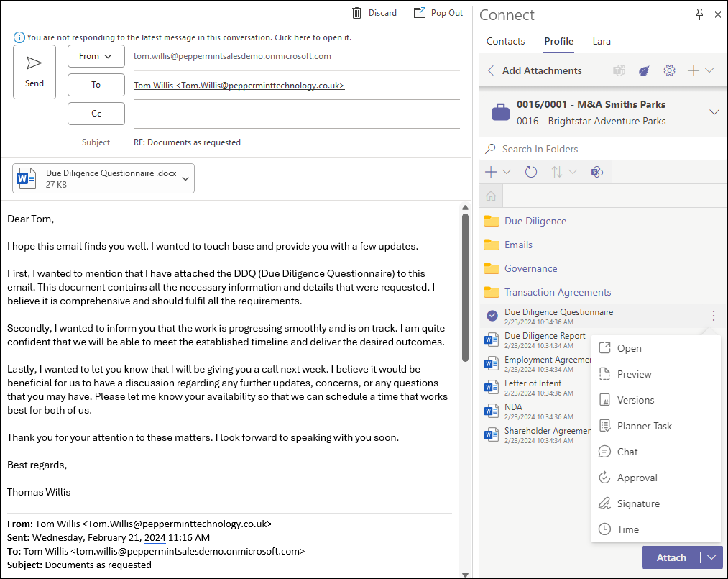Click the To button
This screenshot has width=728, height=579.
(96, 85)
